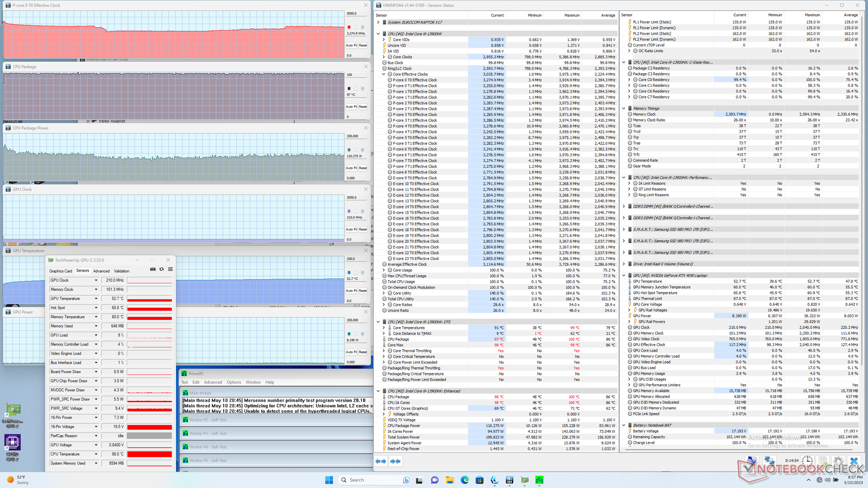Click HWiNFO clock reset-timer icon
868x488 pixels.
coord(807,461)
